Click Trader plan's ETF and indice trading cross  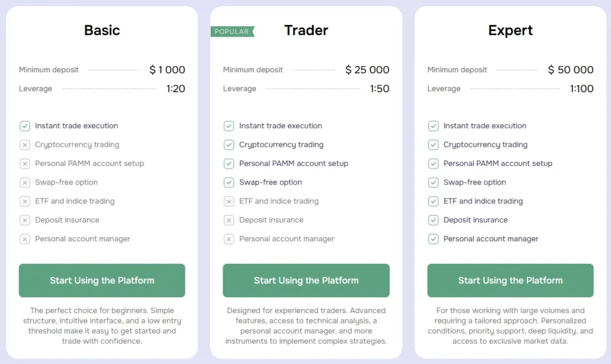click(229, 202)
